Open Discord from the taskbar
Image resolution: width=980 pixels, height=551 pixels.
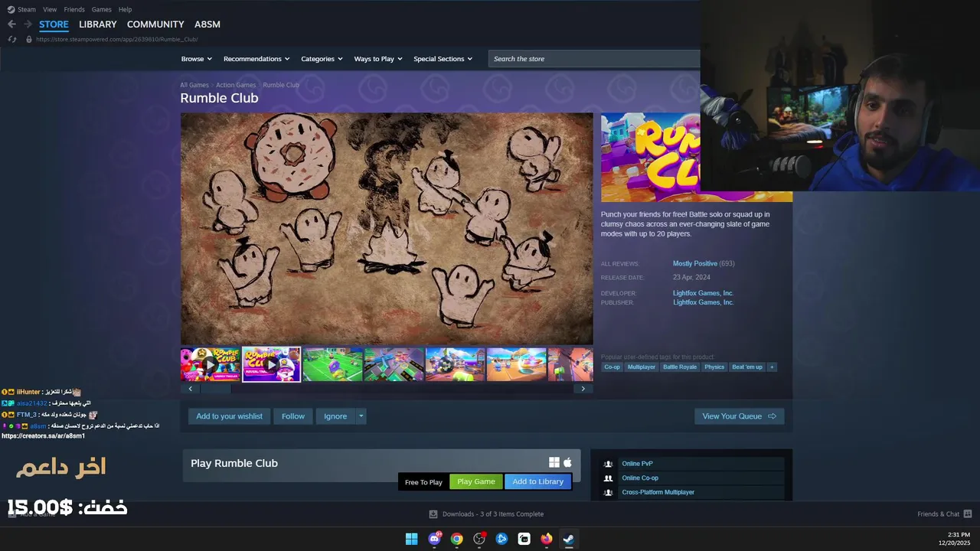coord(434,539)
